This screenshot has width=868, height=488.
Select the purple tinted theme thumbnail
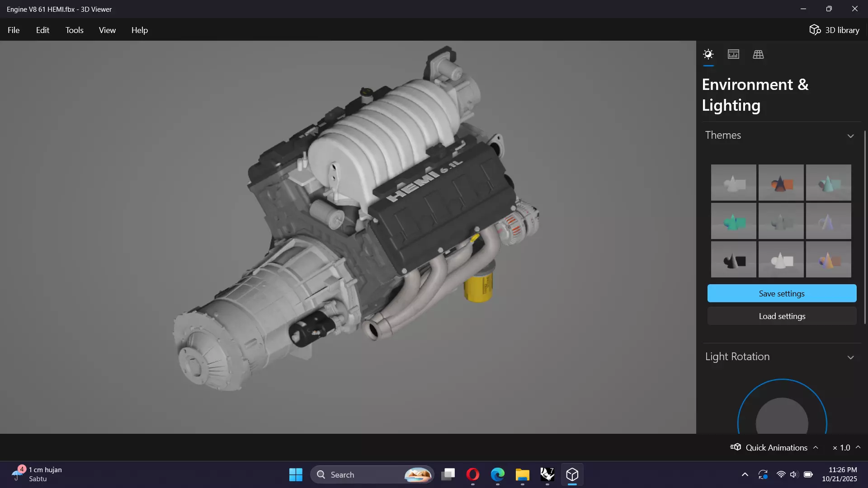coord(828,221)
